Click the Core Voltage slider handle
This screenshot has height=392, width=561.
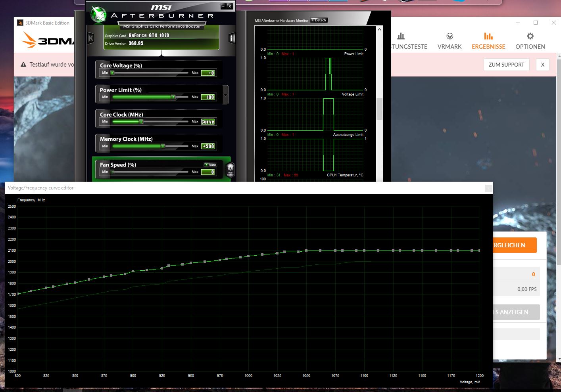(113, 73)
